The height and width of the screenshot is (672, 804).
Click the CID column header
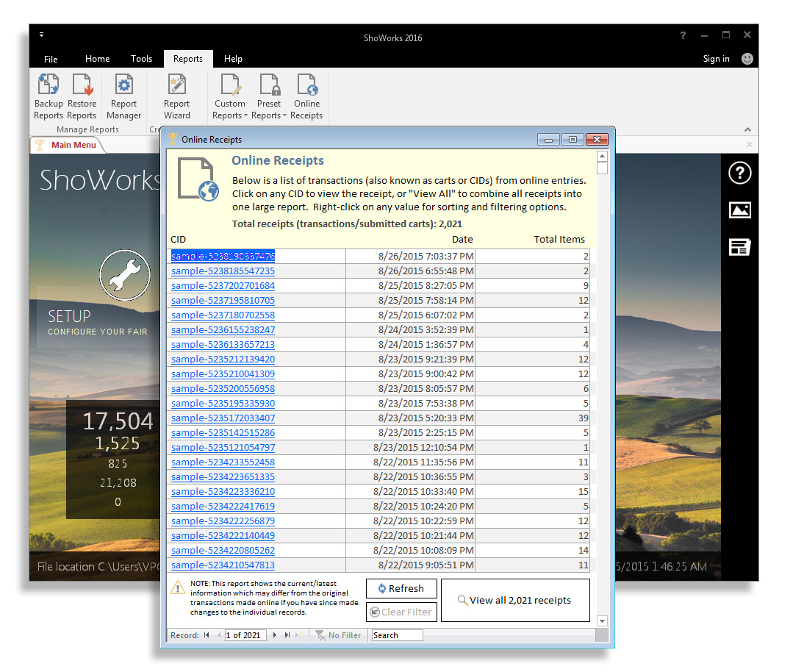pos(178,240)
